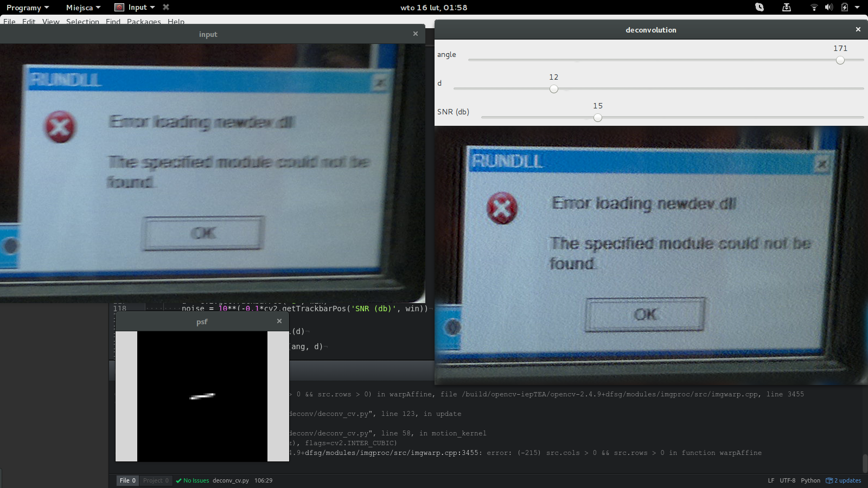Click the No Issues linter status

click(193, 480)
